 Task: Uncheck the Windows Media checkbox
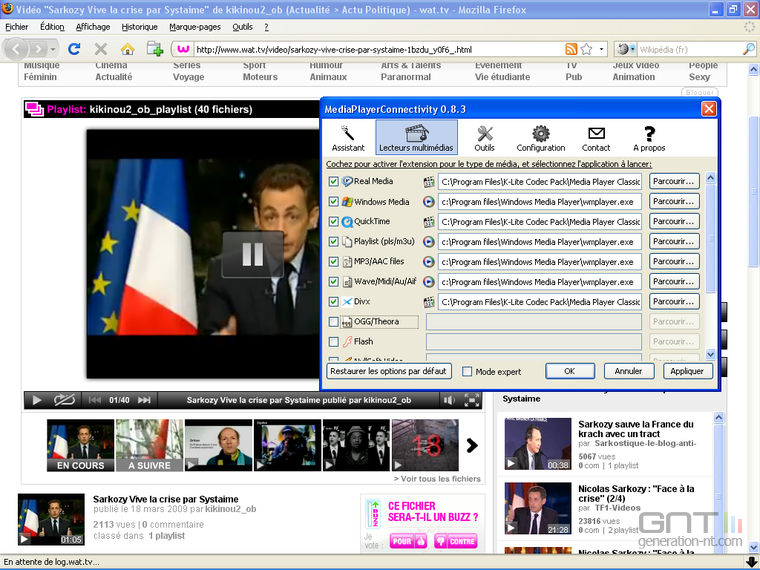333,202
